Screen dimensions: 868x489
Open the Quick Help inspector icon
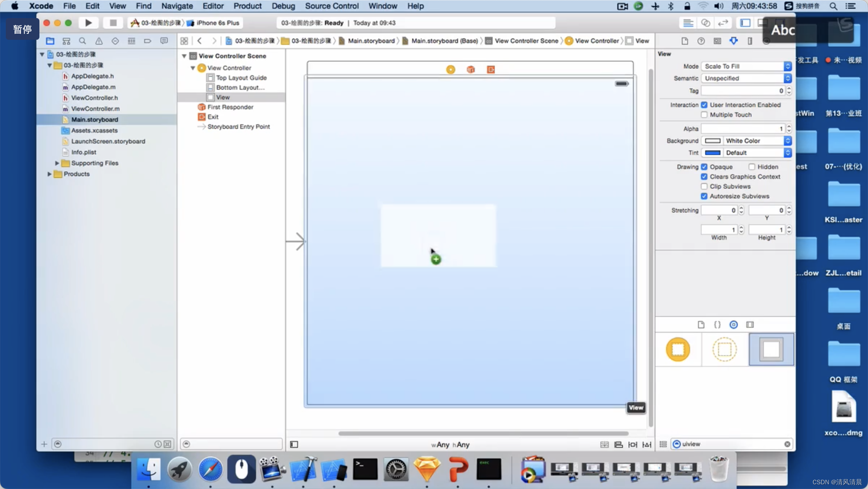pos(701,41)
